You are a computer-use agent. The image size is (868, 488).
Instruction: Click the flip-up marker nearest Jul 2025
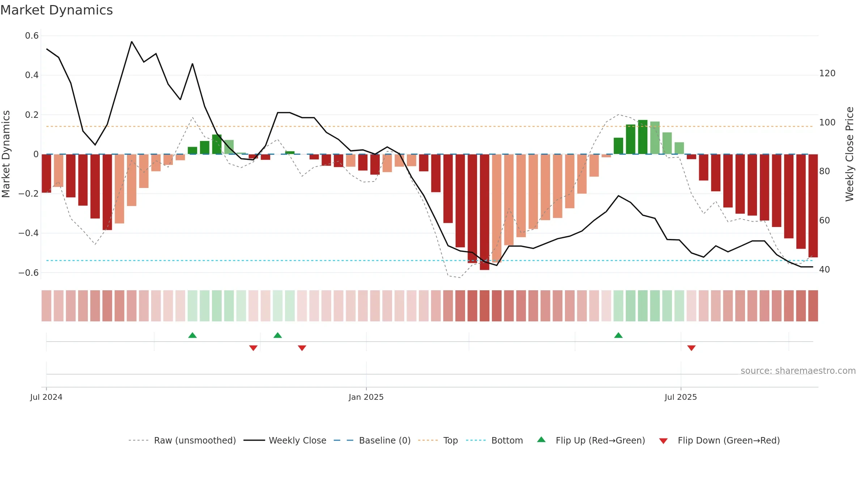618,335
